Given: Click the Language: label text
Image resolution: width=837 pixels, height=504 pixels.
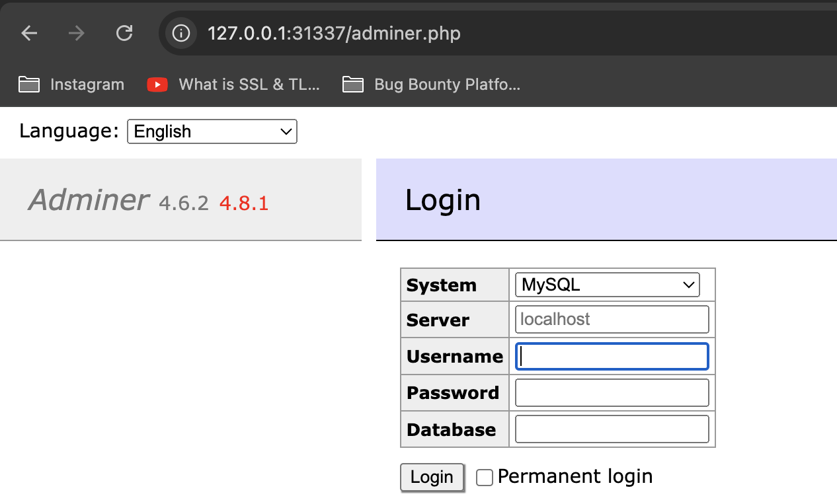Looking at the screenshot, I should click(69, 131).
